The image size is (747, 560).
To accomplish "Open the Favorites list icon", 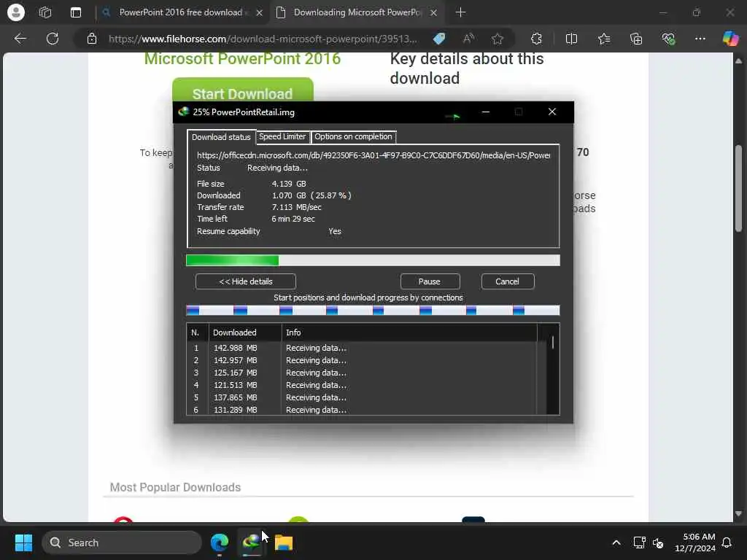I will pyautogui.click(x=603, y=39).
